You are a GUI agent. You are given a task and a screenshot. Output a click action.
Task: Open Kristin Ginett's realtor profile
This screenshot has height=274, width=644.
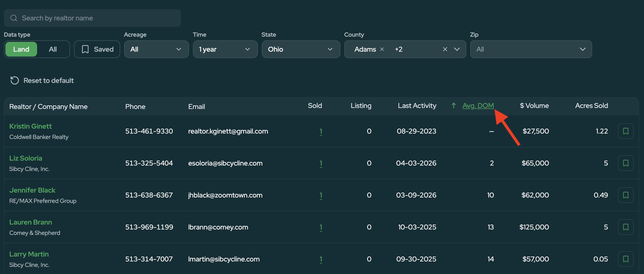[x=30, y=126]
